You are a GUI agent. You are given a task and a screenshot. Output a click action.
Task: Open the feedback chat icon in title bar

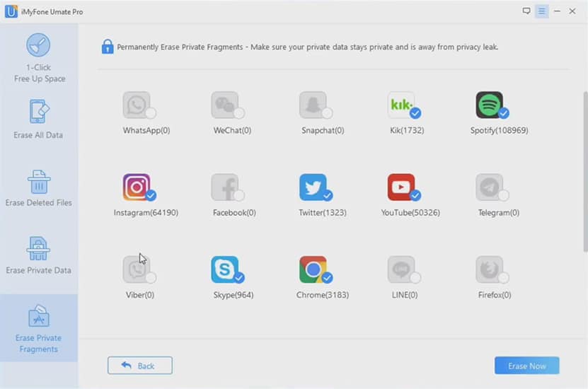coord(526,11)
